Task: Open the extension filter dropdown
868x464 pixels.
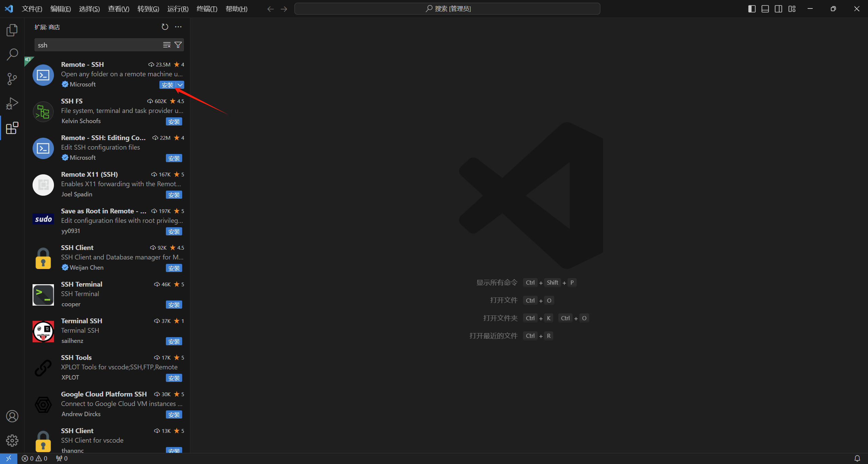Action: (x=178, y=45)
